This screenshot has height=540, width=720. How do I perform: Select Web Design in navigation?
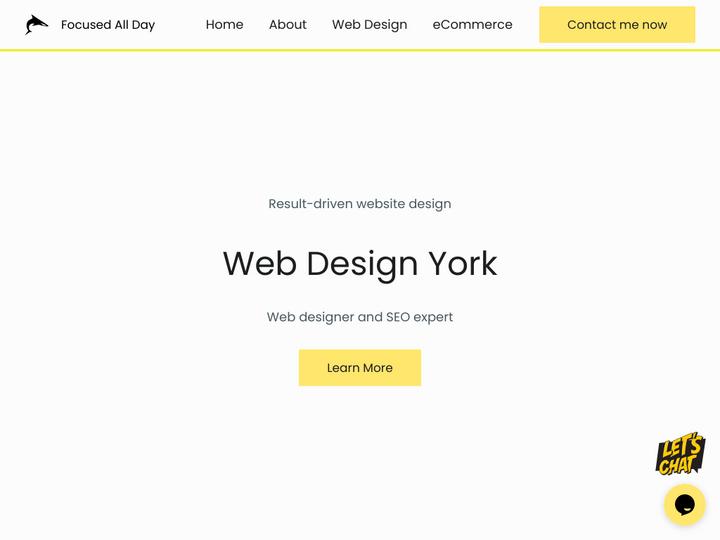[369, 25]
